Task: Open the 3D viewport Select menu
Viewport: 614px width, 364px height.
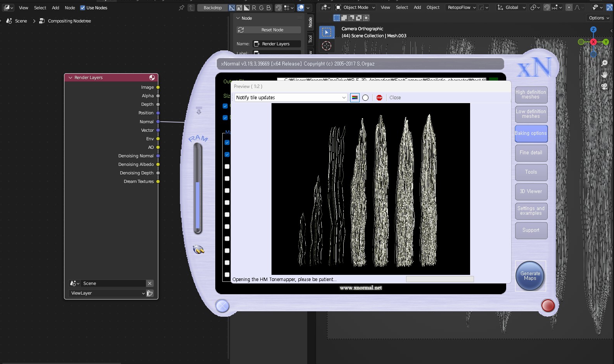Action: coord(402,7)
